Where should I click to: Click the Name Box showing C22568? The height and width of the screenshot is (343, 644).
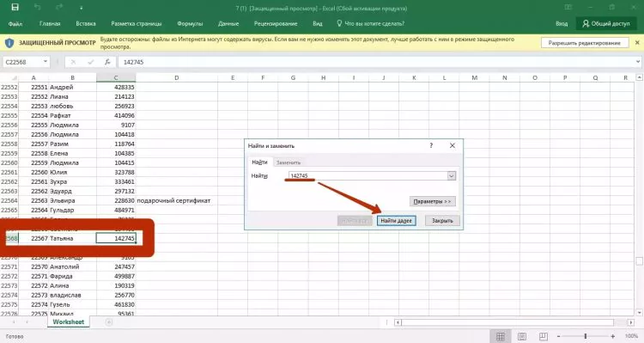(22, 62)
